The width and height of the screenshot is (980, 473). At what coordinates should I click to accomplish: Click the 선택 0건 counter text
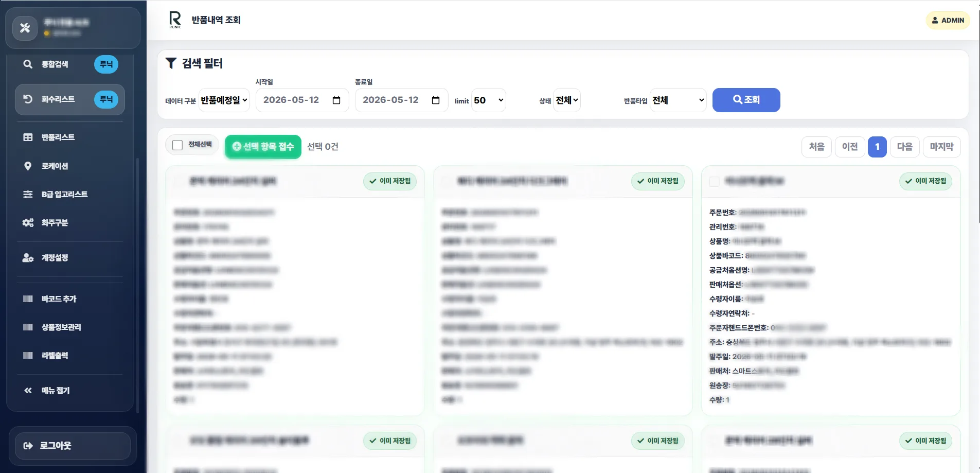[323, 147]
